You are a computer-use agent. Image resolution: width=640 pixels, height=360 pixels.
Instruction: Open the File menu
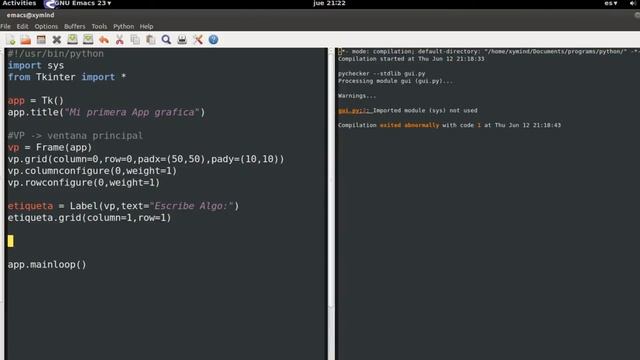(x=6, y=27)
